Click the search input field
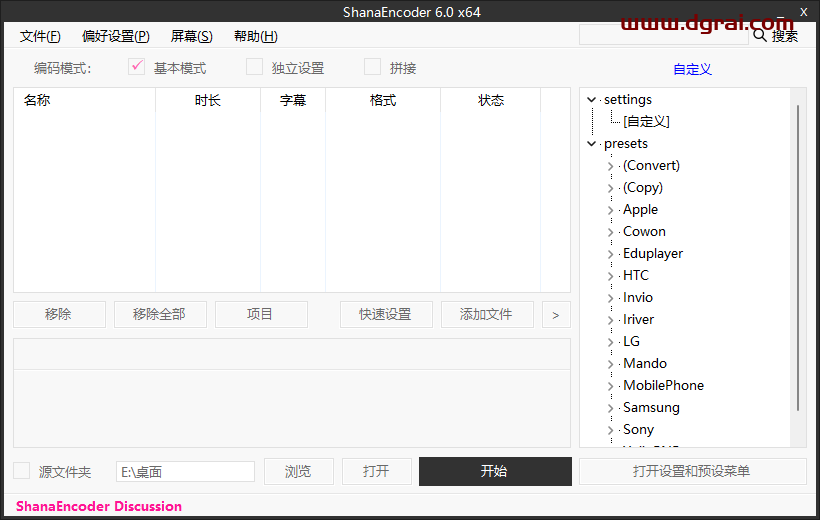The width and height of the screenshot is (820, 520). (x=663, y=36)
